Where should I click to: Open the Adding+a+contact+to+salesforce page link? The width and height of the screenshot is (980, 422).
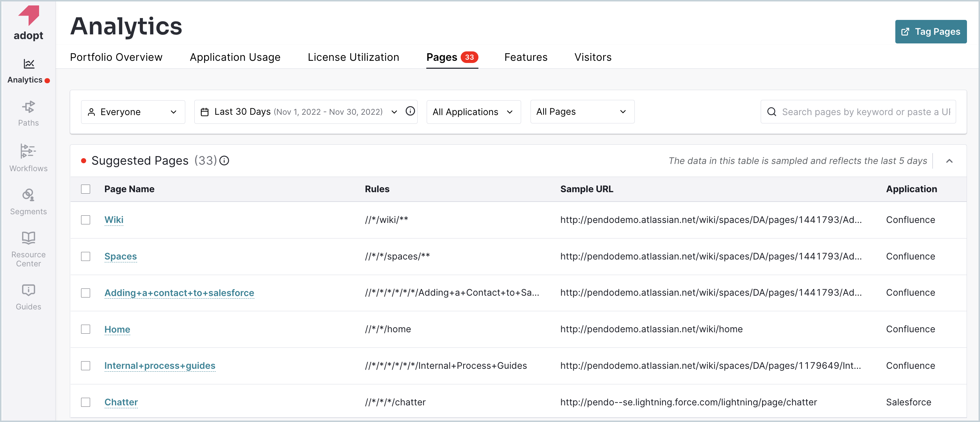point(179,293)
